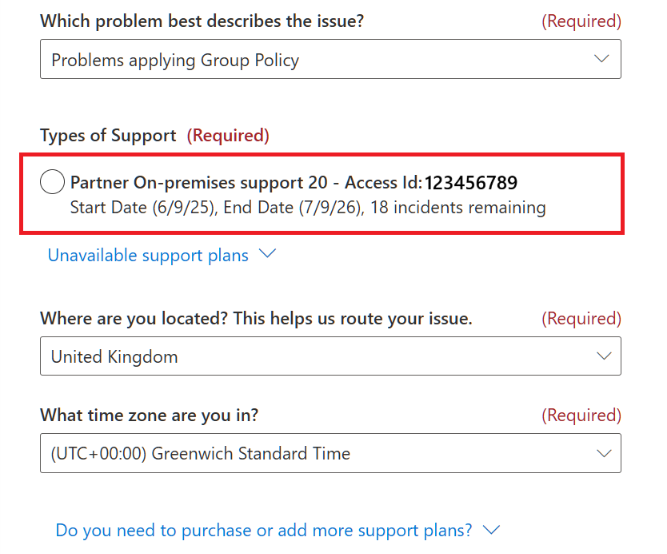This screenshot has width=667, height=554.
Task: Click the chevron arrow in the United Kingdom field
Action: point(602,356)
